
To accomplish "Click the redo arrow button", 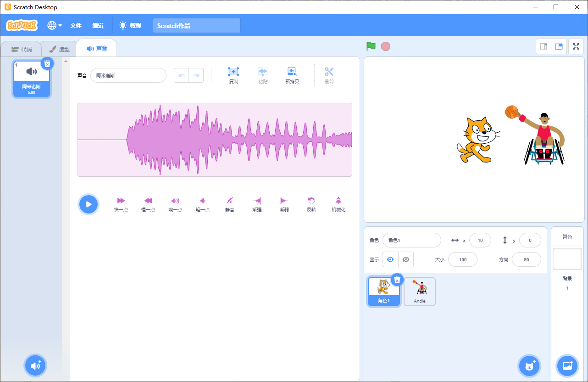I will point(196,75).
